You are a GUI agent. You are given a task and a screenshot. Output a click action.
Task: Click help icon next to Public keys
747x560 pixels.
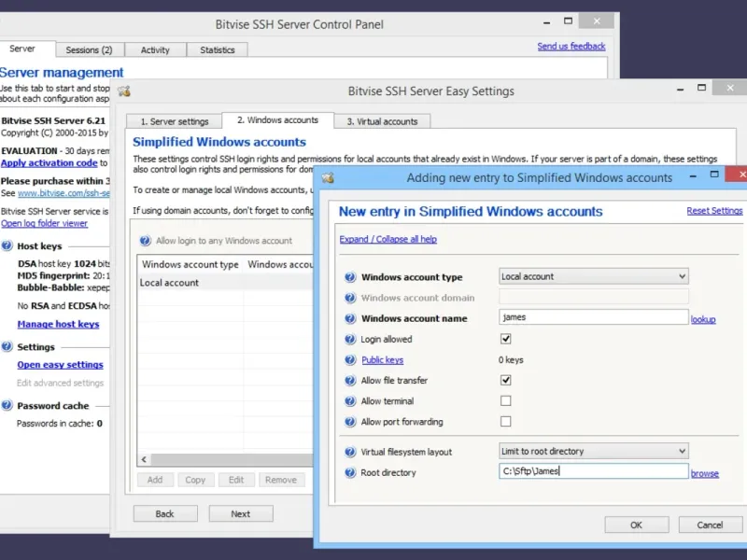(350, 360)
